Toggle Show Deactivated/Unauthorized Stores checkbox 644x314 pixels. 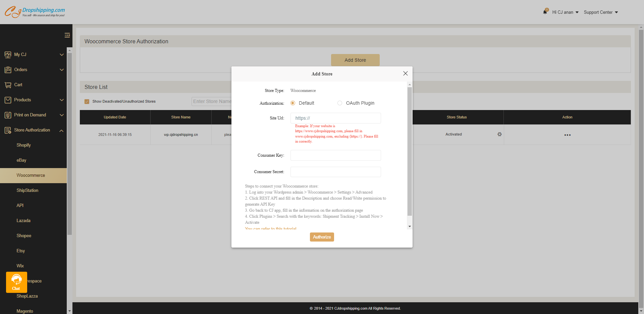click(87, 101)
